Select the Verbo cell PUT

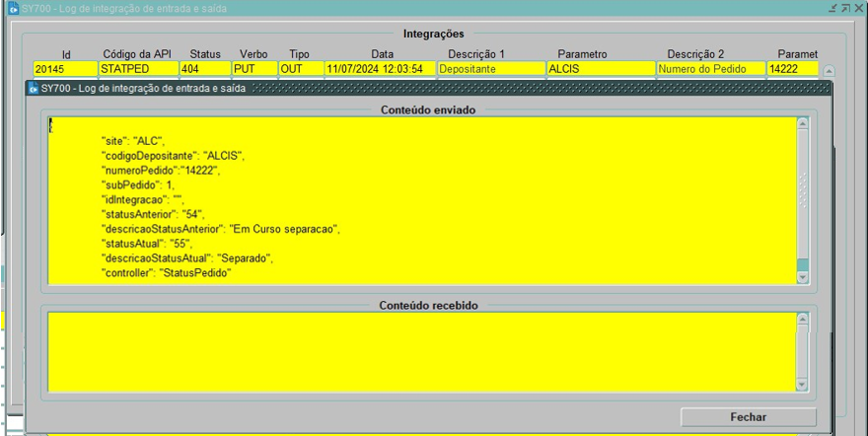tap(254, 69)
